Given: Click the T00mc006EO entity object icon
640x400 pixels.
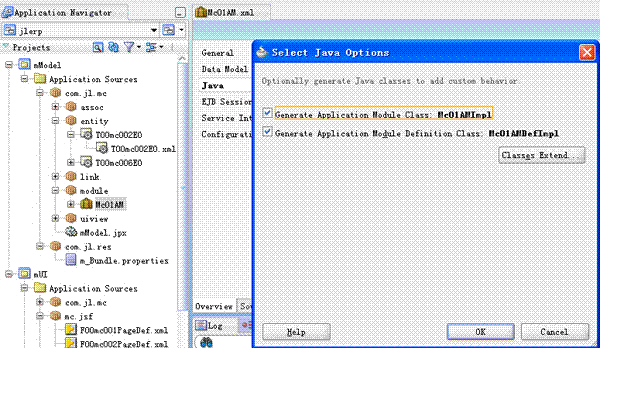Looking at the screenshot, I should 86,162.
